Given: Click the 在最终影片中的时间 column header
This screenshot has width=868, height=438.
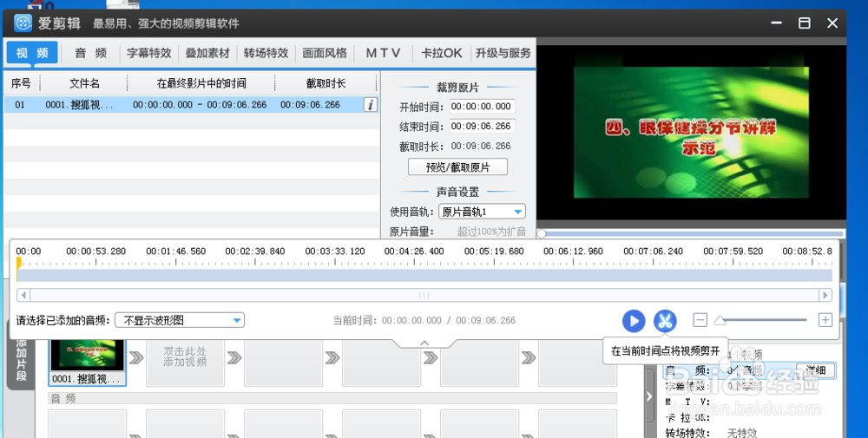Looking at the screenshot, I should point(201,83).
